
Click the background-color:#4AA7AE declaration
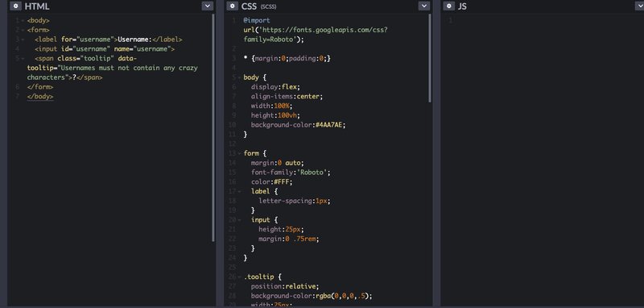299,125
